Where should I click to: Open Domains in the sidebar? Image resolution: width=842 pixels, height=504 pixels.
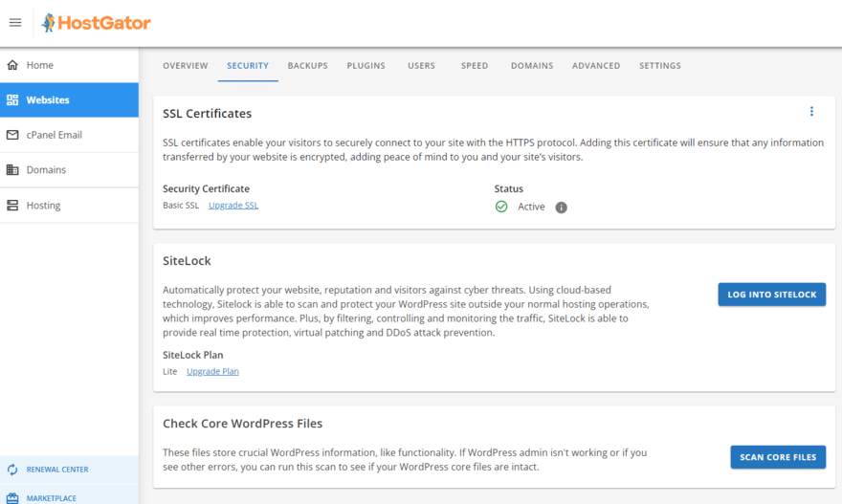69,169
